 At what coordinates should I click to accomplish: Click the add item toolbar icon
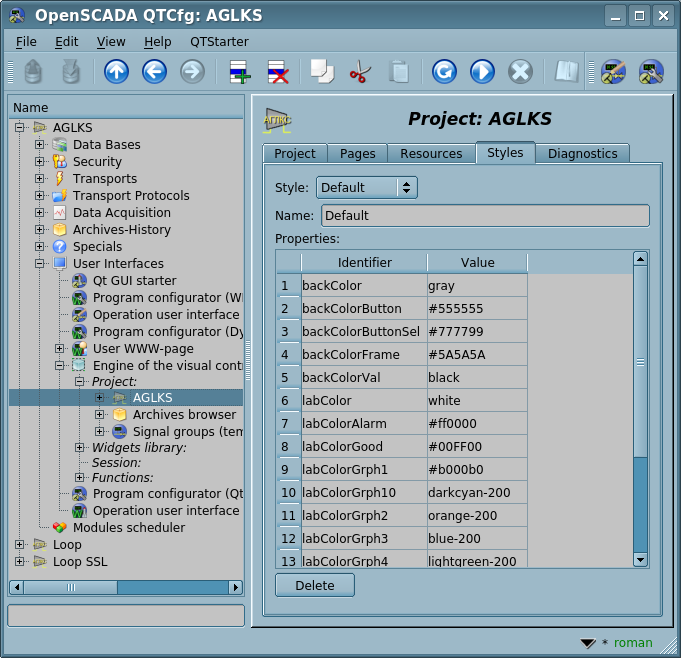[x=240, y=72]
